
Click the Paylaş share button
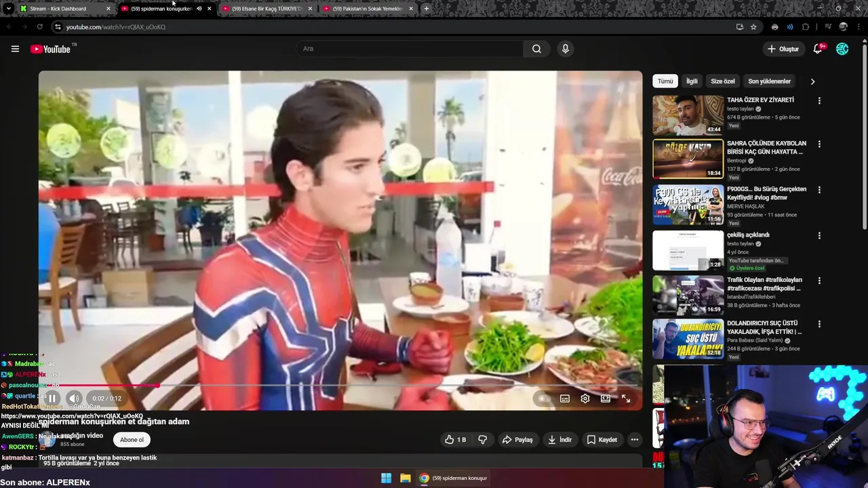(x=517, y=440)
